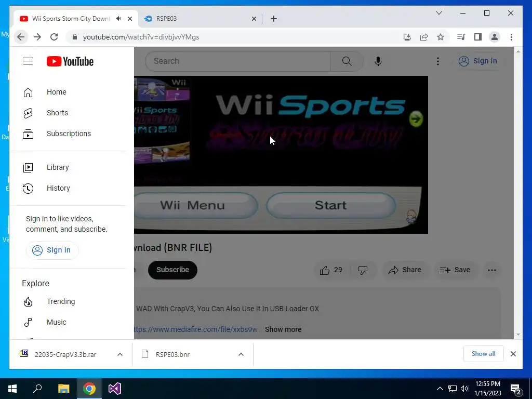Close the RSPE03 tab
The height and width of the screenshot is (399, 532).
(x=254, y=19)
